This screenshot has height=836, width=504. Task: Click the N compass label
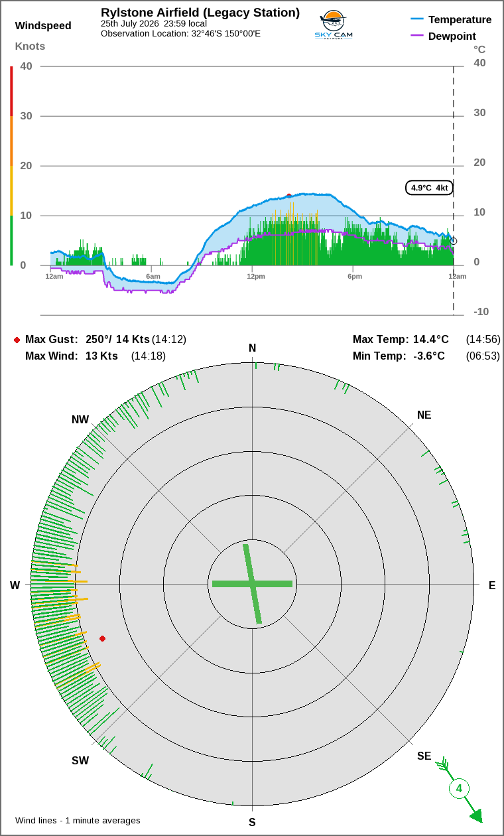pyautogui.click(x=252, y=348)
